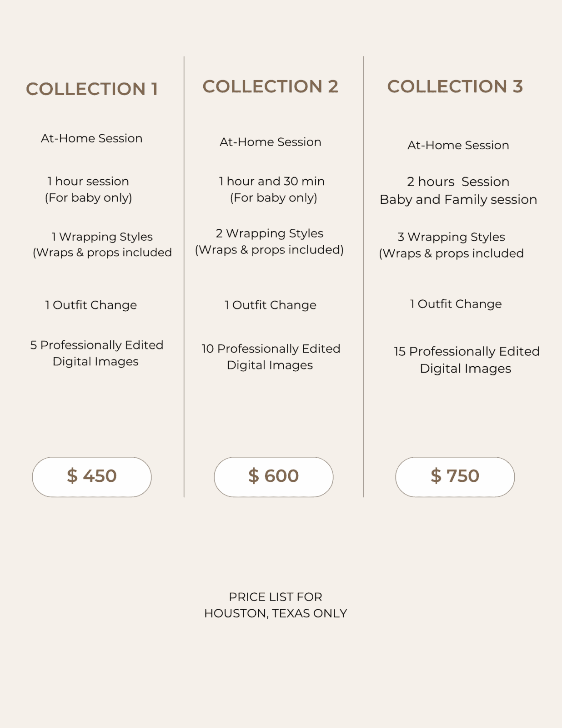Select the Collection 2 heading
The height and width of the screenshot is (728, 562).
tap(271, 86)
